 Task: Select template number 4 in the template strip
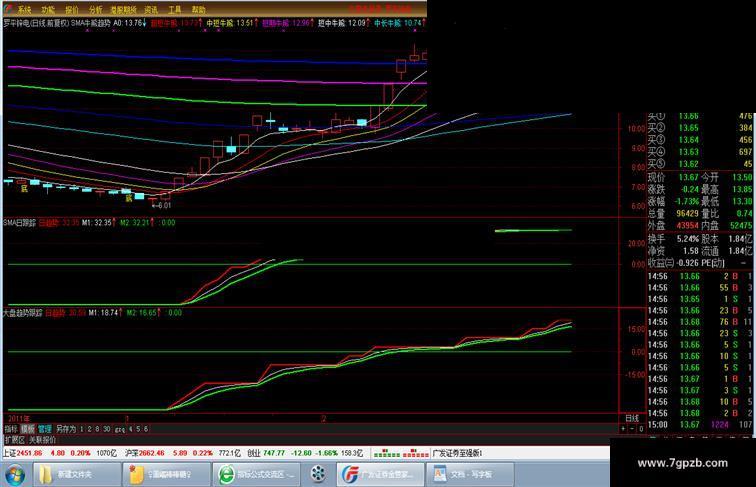(131, 429)
